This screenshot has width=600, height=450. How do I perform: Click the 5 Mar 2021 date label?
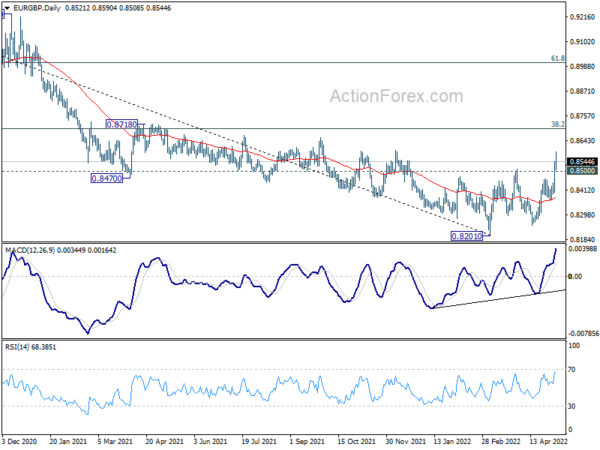115,442
